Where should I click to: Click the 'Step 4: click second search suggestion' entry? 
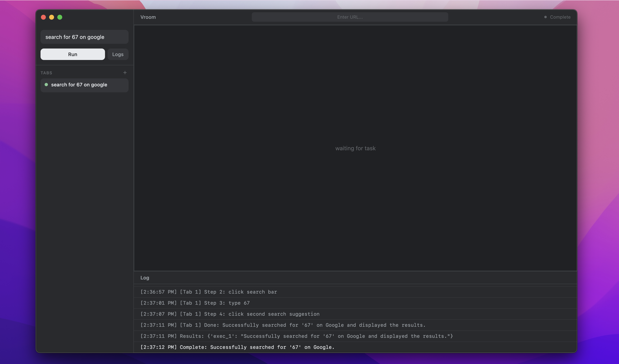click(x=230, y=314)
